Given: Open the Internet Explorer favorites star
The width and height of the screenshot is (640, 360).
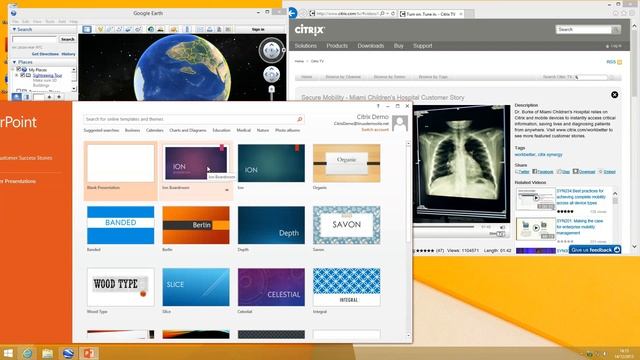Looking at the screenshot, I should click(x=624, y=13).
